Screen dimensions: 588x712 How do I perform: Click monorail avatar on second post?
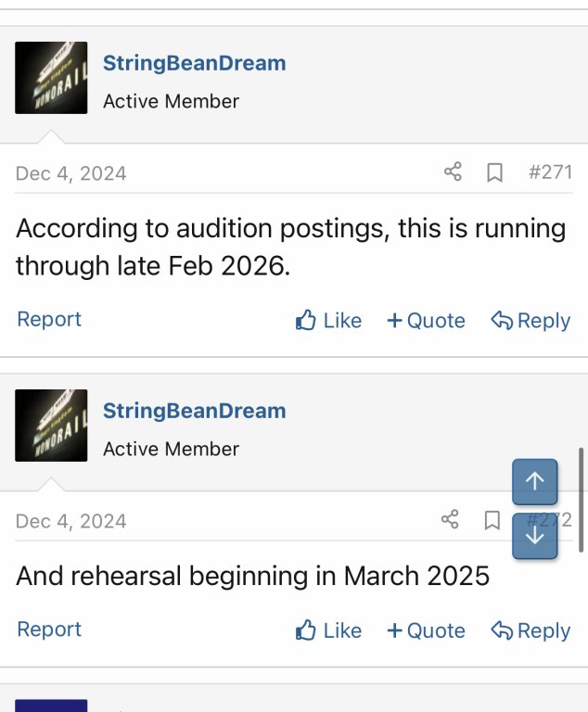coord(51,426)
